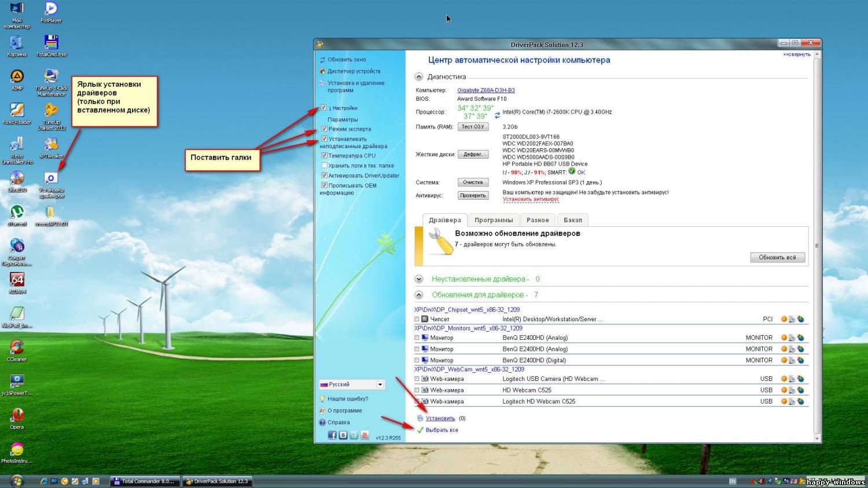Click the «свернуть link at top right
Viewport: 868px width, 488px height.
(797, 54)
